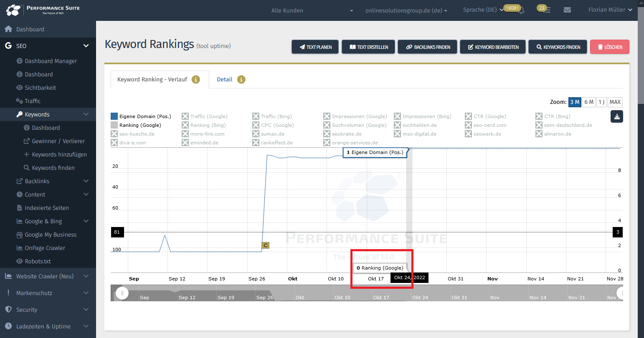644x338 pixels.
Task: Click the KEYWORDS FINDEN button
Action: click(x=558, y=47)
